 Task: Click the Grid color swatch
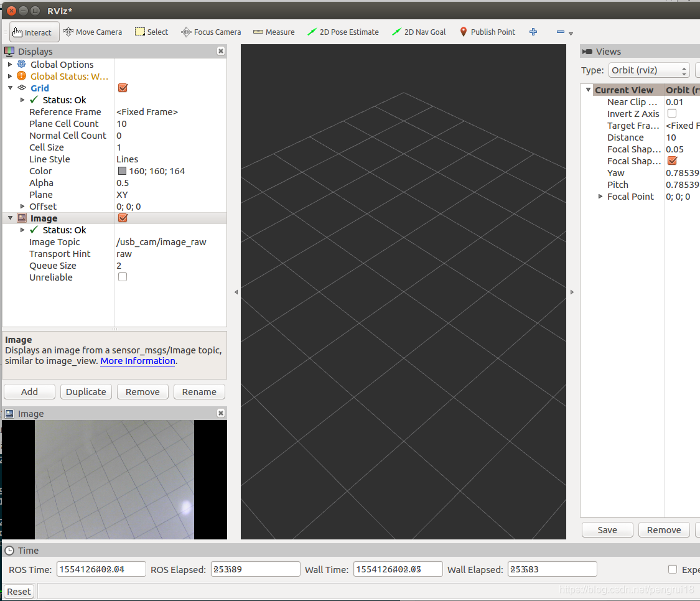123,170
